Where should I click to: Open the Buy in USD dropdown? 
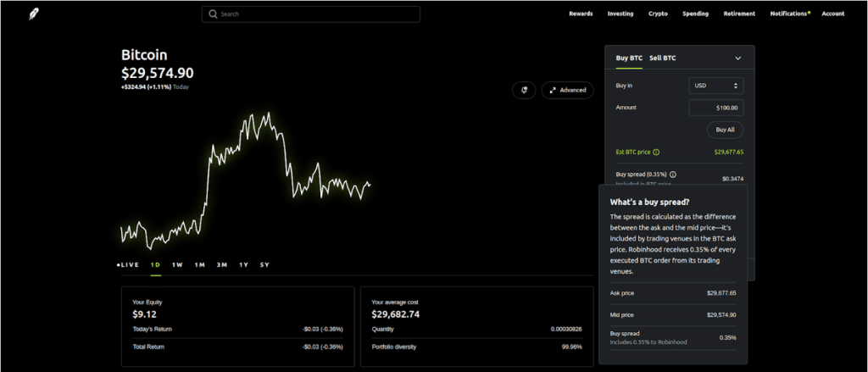[716, 86]
